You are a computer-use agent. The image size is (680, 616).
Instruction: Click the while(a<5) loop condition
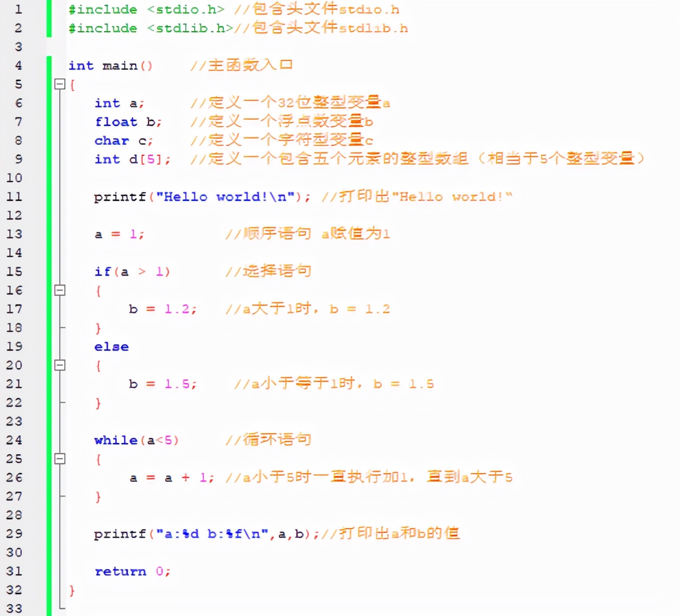point(136,440)
